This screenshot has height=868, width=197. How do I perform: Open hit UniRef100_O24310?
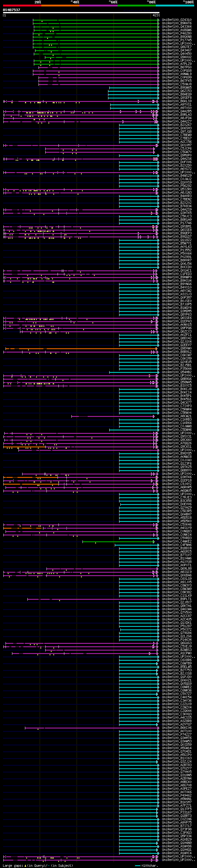[176, 20]
